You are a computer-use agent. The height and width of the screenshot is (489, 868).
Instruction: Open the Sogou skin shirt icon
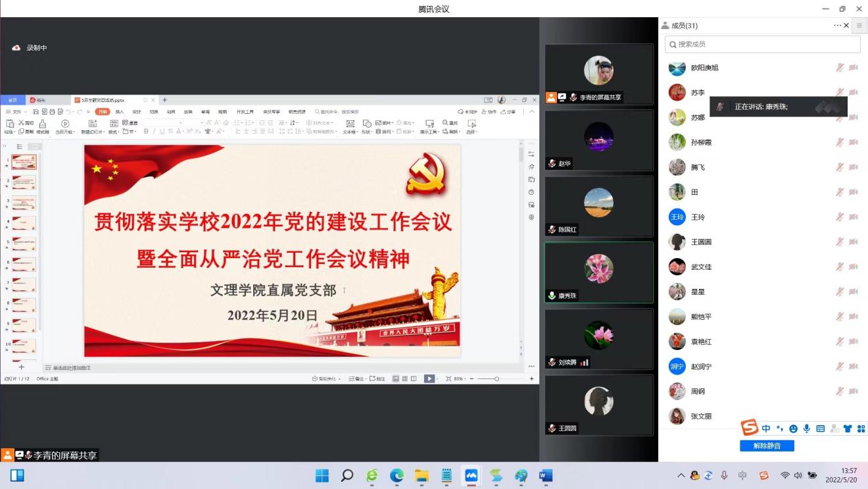pyautogui.click(x=848, y=428)
